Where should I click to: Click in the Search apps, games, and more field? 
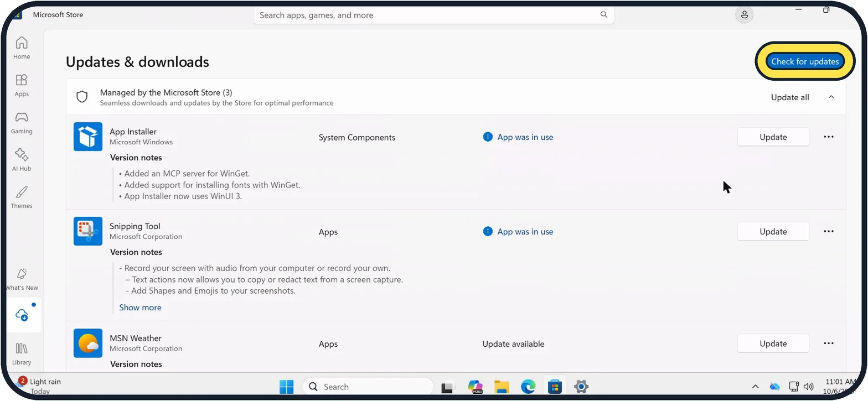point(434,15)
